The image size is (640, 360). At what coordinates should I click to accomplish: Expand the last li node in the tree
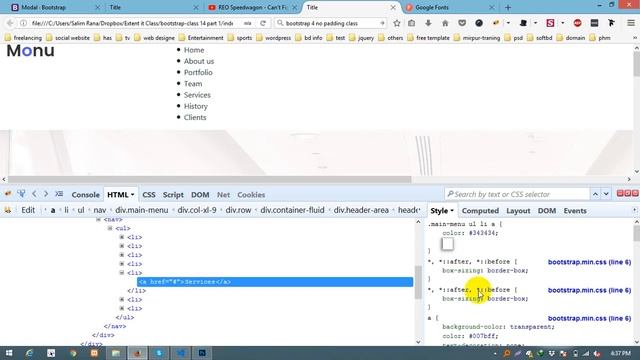122,309
